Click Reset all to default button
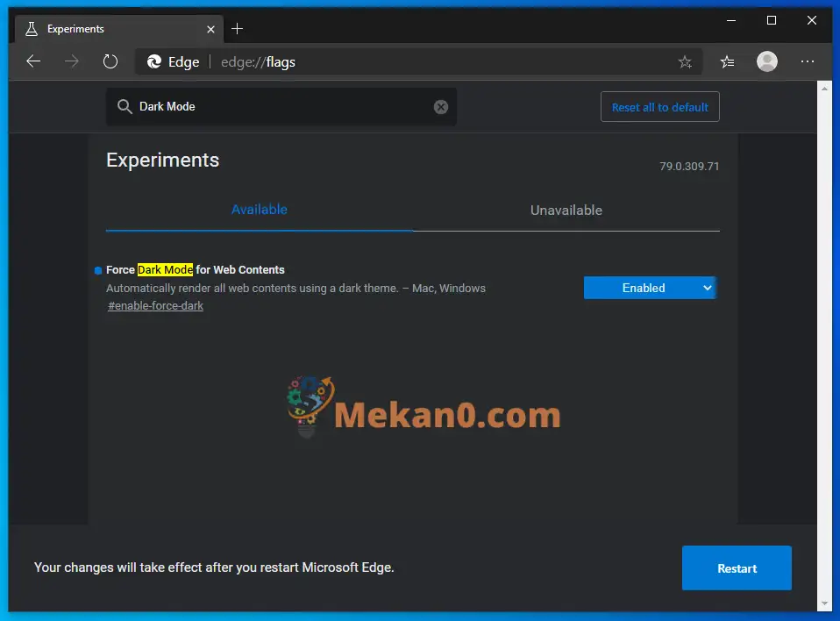Image resolution: width=840 pixels, height=621 pixels. [659, 107]
